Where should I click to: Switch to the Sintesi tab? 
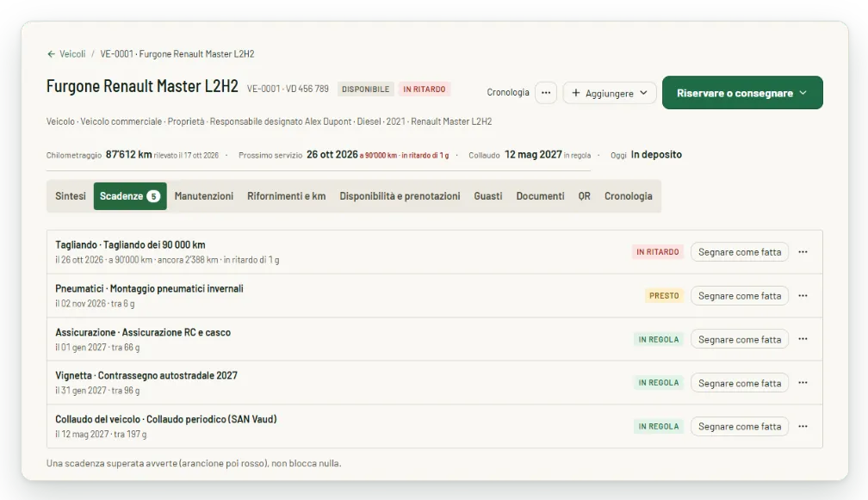pyautogui.click(x=71, y=196)
